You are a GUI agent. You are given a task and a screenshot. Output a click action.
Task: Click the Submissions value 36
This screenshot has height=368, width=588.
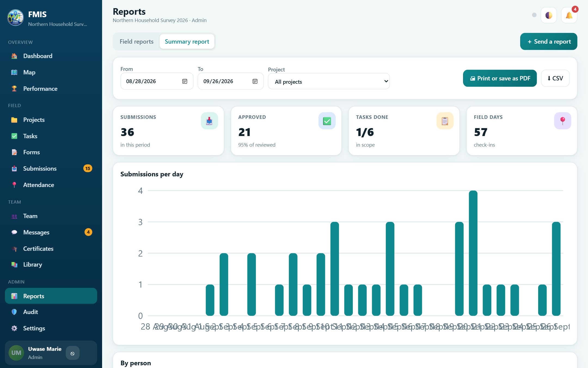click(127, 132)
